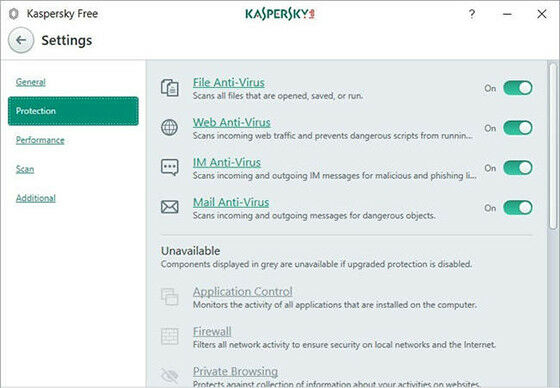Open the File Anti-Virus settings link
Viewport: 560px width, 388px height.
click(x=229, y=83)
